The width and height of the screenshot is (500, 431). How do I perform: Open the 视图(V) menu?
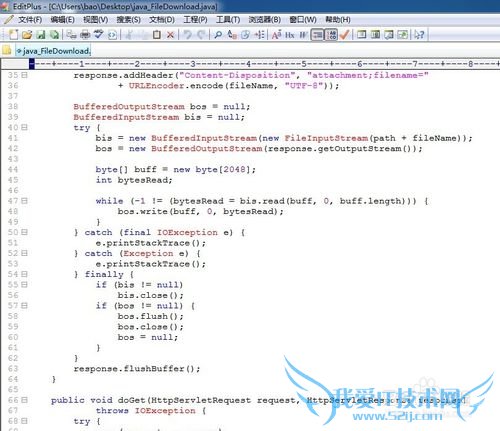click(x=96, y=20)
